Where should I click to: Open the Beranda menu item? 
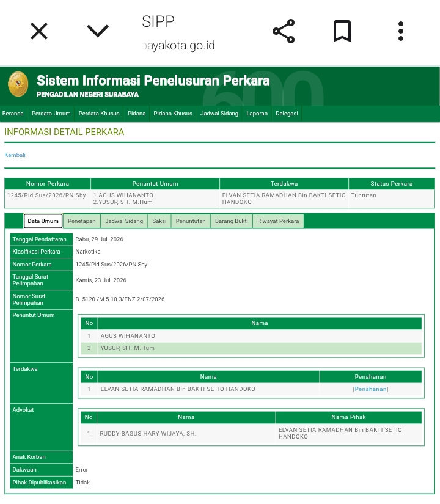(13, 114)
